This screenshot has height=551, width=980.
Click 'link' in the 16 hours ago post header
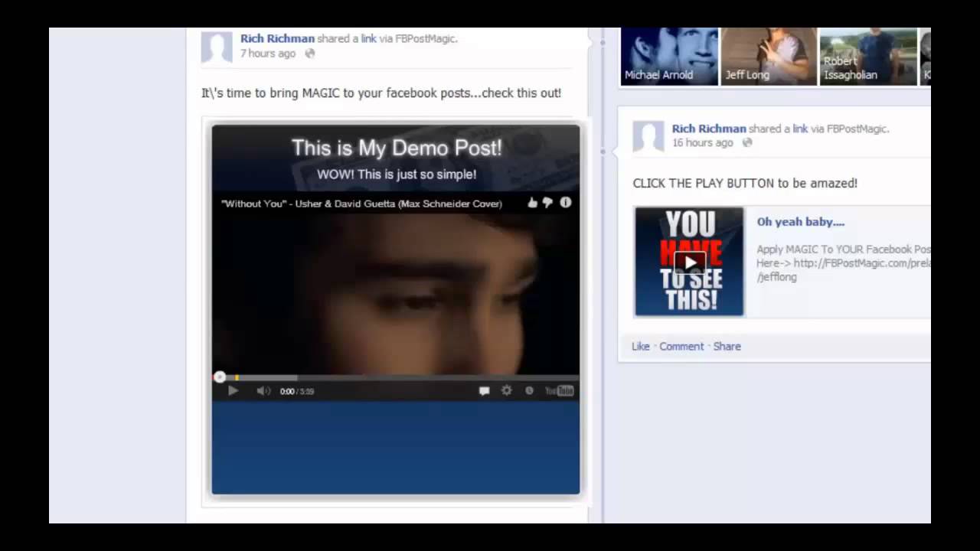click(x=800, y=129)
